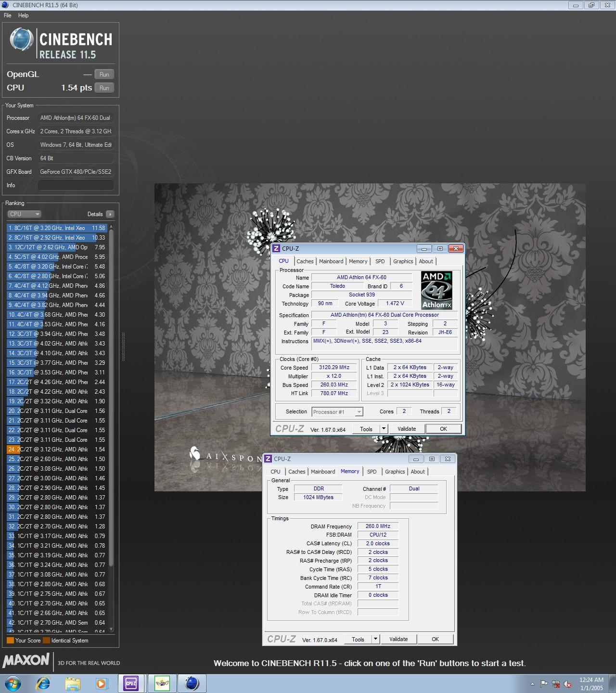Click the Core Voltage 1.472 V field
The height and width of the screenshot is (693, 616).
point(395,304)
